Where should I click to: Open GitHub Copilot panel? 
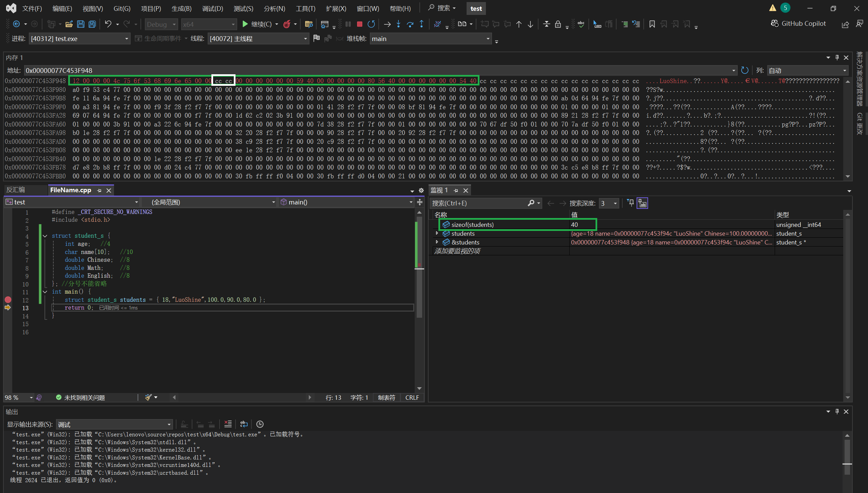(798, 23)
